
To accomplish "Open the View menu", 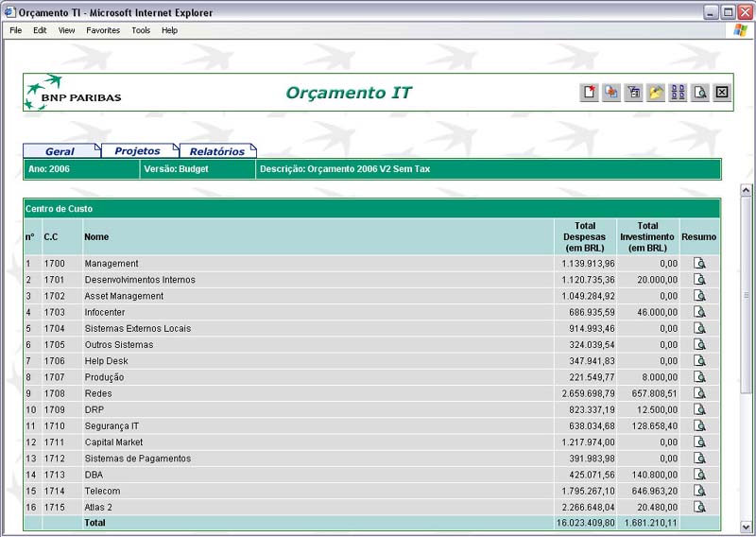I will [66, 30].
